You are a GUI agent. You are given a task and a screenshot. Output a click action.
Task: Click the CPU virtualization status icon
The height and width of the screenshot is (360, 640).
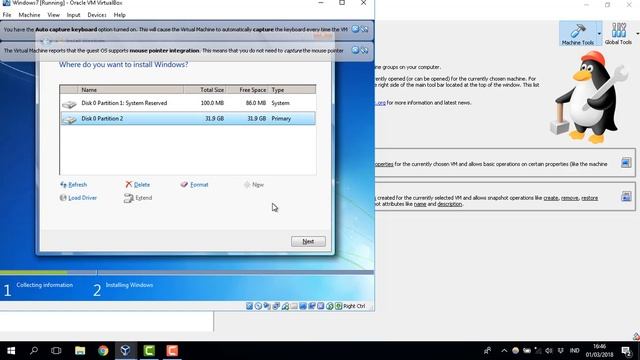tap(321, 306)
